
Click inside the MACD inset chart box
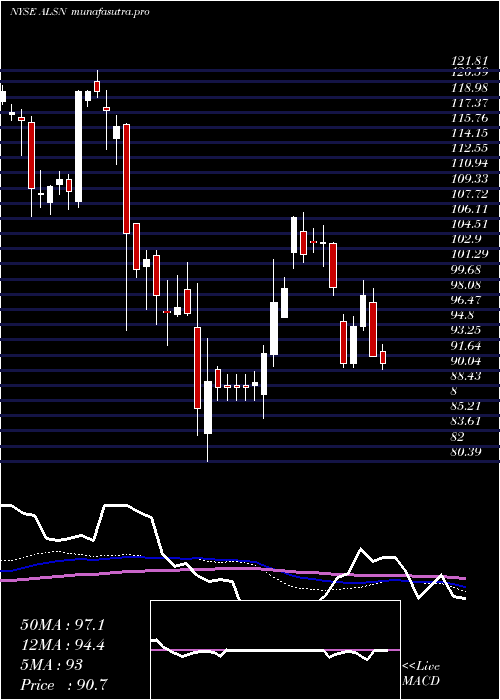click(275, 650)
